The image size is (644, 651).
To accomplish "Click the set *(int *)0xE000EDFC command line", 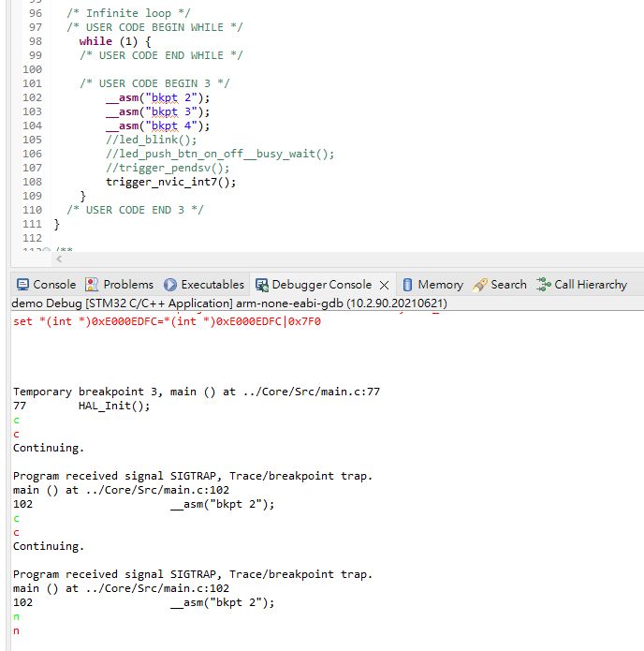I will [167, 321].
